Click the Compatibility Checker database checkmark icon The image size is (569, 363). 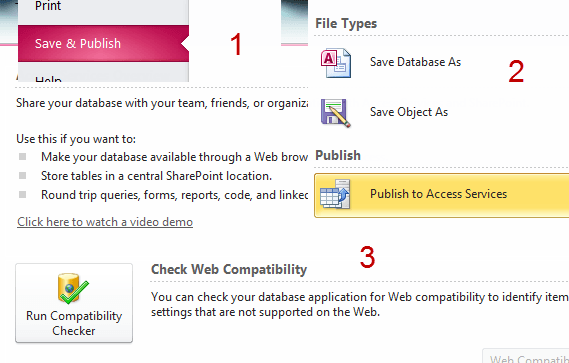(73, 289)
